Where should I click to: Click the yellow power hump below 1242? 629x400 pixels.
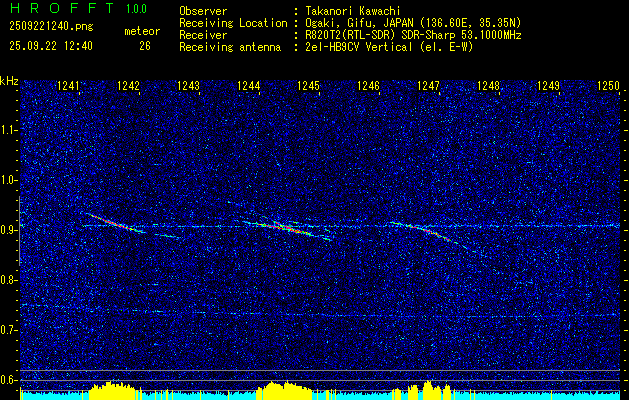(110, 391)
